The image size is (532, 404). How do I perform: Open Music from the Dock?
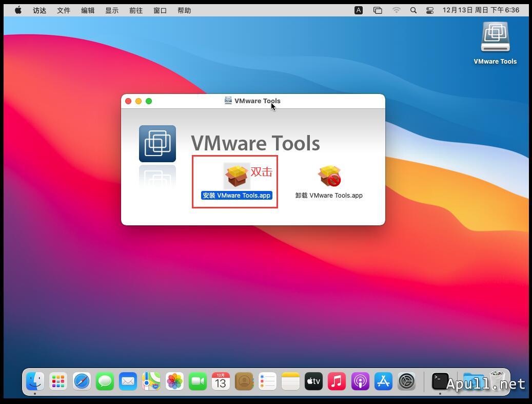click(337, 381)
